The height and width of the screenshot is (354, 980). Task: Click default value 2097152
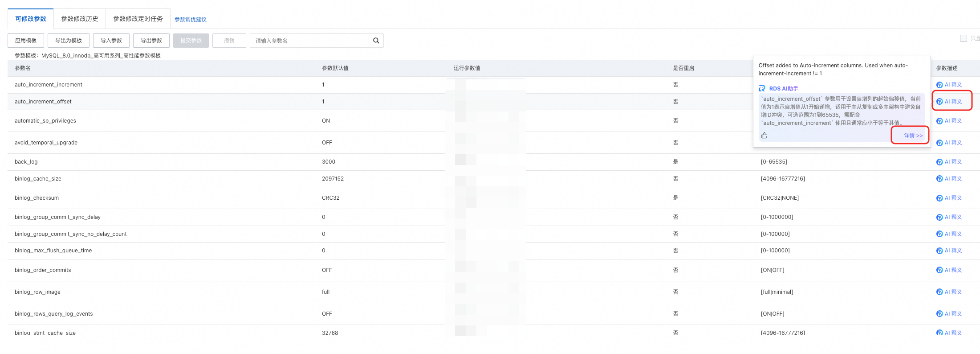pos(333,179)
